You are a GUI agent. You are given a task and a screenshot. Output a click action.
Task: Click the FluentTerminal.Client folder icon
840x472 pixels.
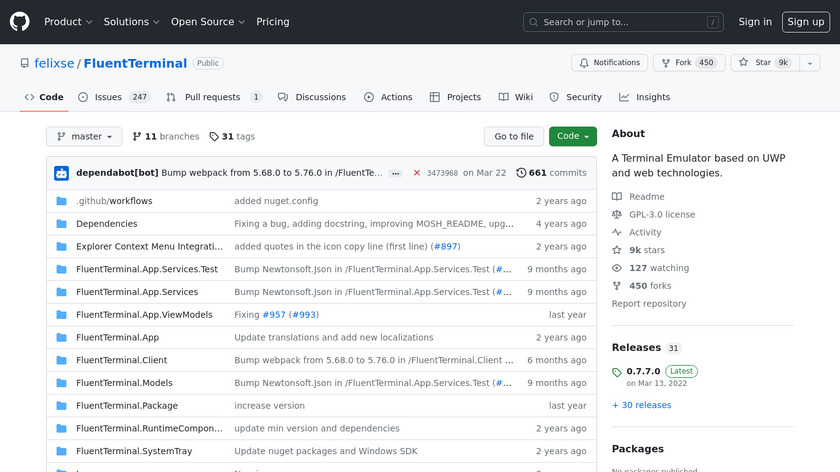[x=62, y=360]
